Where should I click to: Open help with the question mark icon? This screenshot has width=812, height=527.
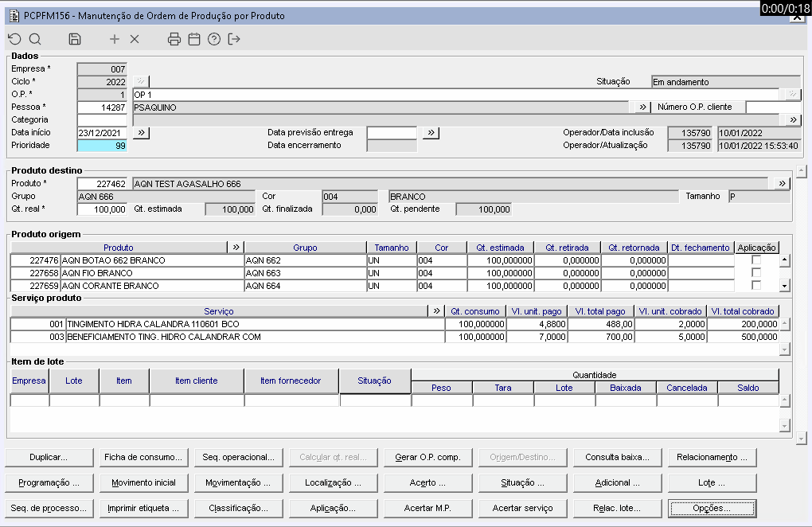(x=213, y=39)
